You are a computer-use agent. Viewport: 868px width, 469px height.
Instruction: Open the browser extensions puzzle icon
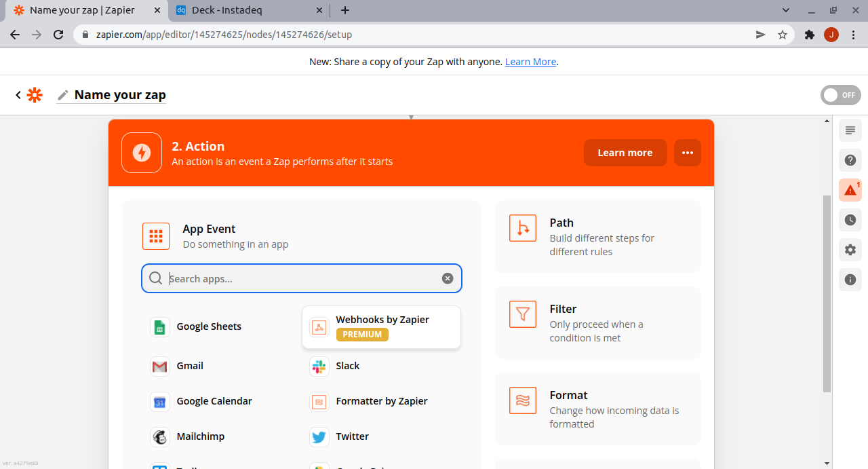[x=809, y=35]
